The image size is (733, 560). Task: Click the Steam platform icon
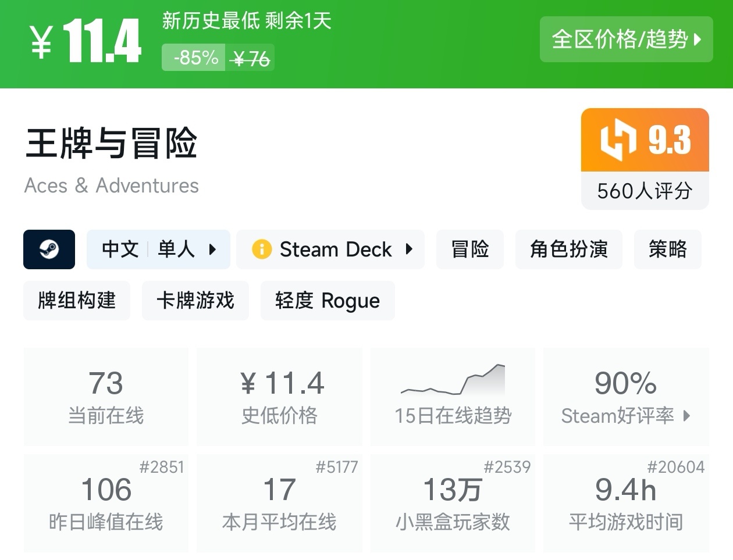click(x=49, y=249)
